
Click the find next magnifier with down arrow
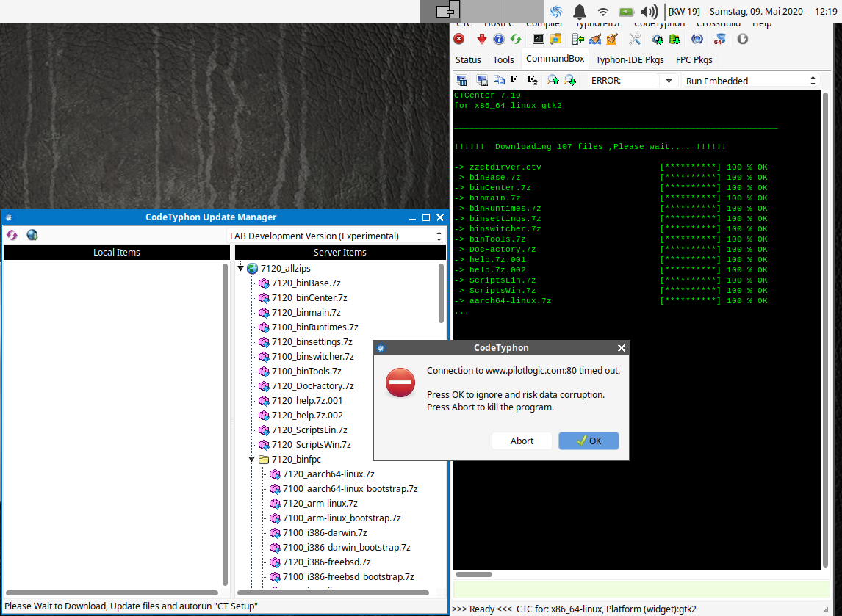(570, 81)
